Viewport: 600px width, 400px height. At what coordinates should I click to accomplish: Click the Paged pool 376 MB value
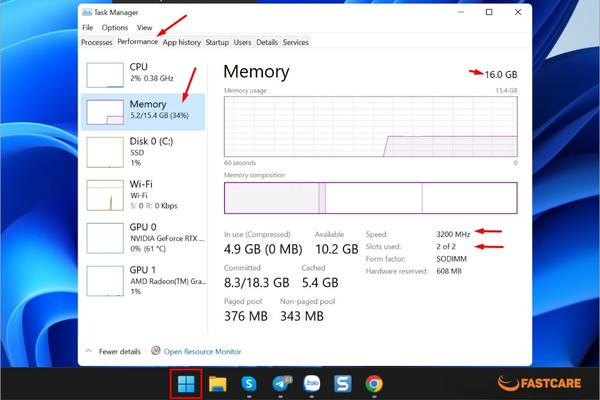(246, 316)
